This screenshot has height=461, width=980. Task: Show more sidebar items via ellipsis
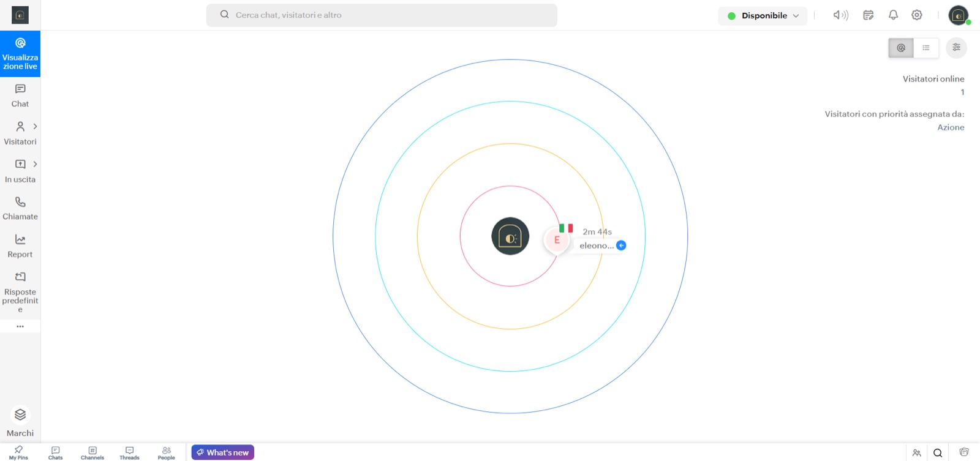(20, 326)
